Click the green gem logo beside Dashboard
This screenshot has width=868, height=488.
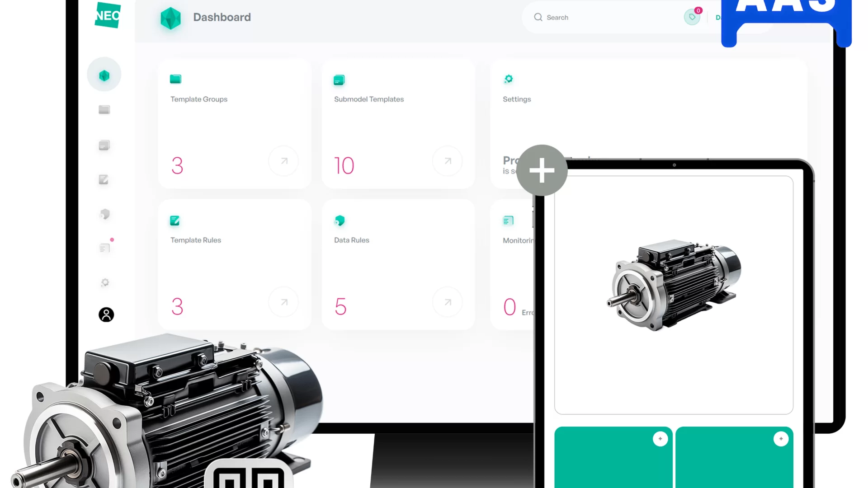(x=170, y=18)
